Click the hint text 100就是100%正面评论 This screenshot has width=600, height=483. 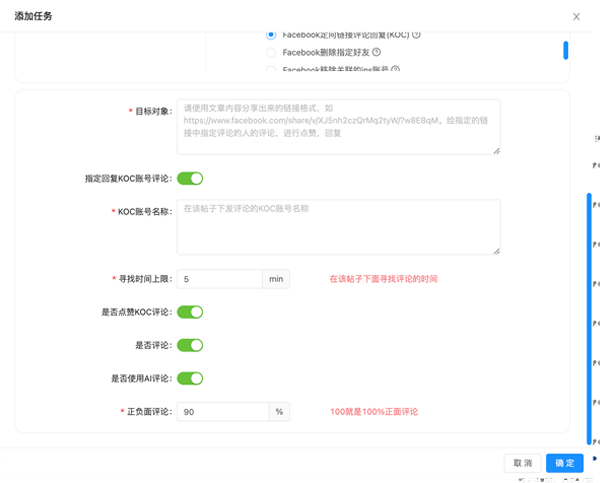(x=374, y=412)
